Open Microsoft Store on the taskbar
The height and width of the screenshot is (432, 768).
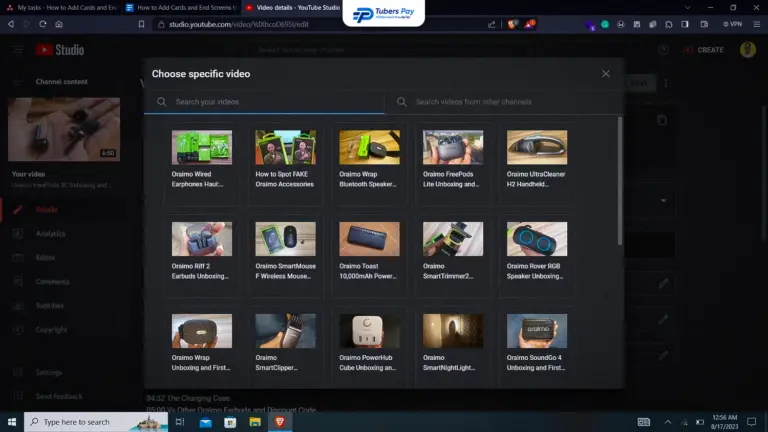pos(230,422)
